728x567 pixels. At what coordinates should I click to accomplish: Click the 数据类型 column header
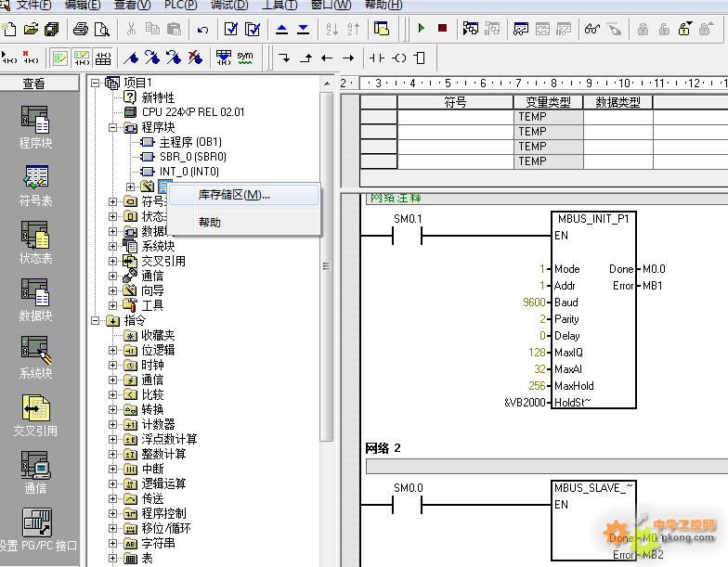tap(617, 102)
